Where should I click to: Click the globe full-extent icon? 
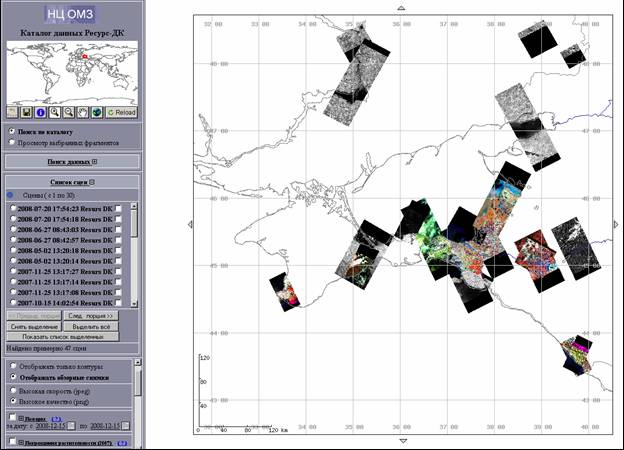pyautogui.click(x=97, y=112)
